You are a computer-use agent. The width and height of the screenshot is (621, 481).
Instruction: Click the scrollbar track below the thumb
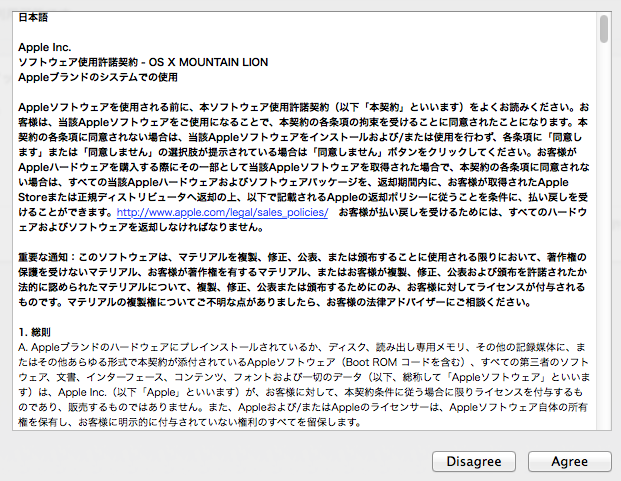pyautogui.click(x=604, y=238)
